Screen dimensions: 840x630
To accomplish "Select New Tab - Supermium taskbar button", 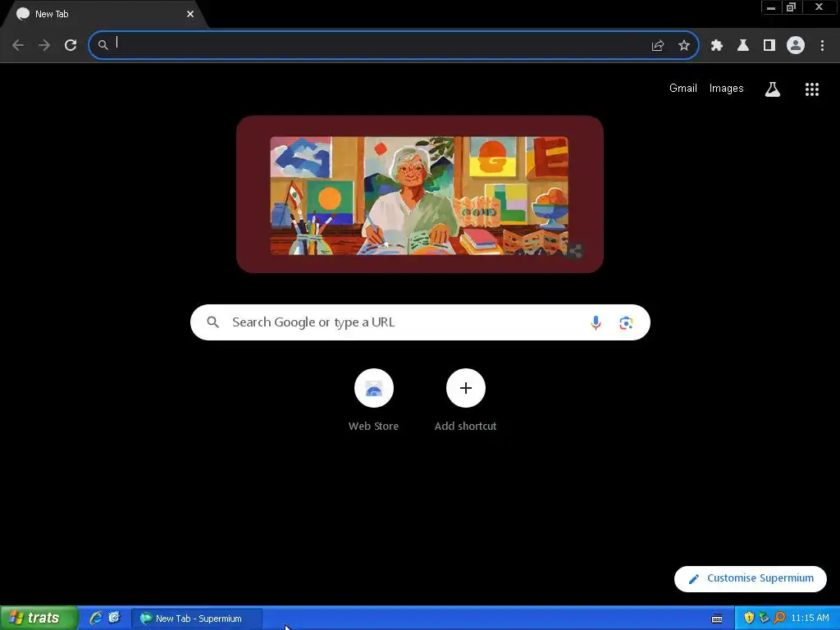I will [197, 619].
